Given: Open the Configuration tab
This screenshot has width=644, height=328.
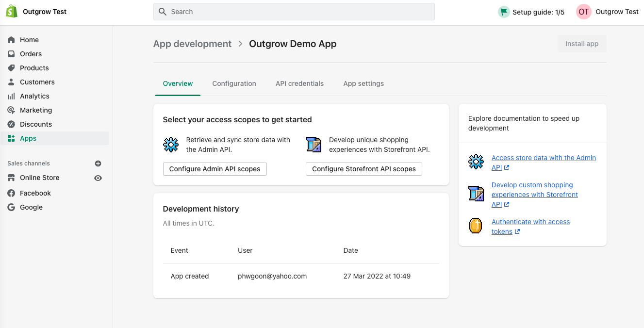Looking at the screenshot, I should coord(234,83).
